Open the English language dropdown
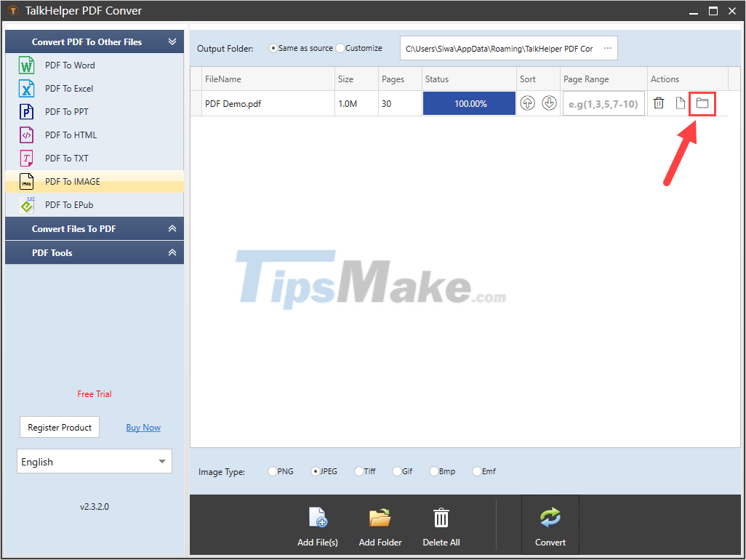Image resolution: width=746 pixels, height=560 pixels. tap(94, 461)
